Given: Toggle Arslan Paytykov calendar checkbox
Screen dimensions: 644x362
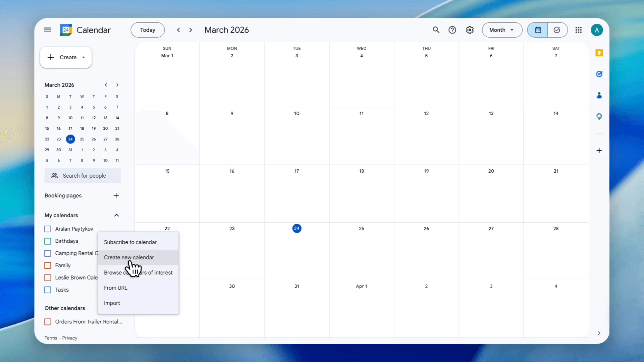Looking at the screenshot, I should 48,229.
